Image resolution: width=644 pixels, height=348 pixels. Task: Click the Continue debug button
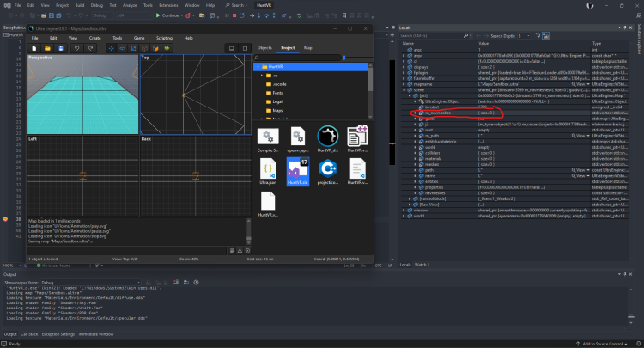tap(167, 15)
